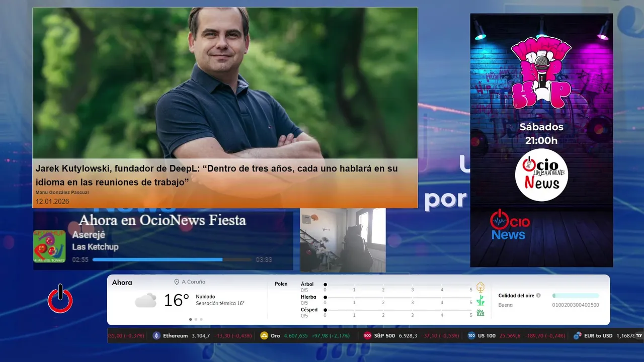The image size is (644, 362).
Task: Click the S&P 500 red badge icon
Action: [x=367, y=336]
